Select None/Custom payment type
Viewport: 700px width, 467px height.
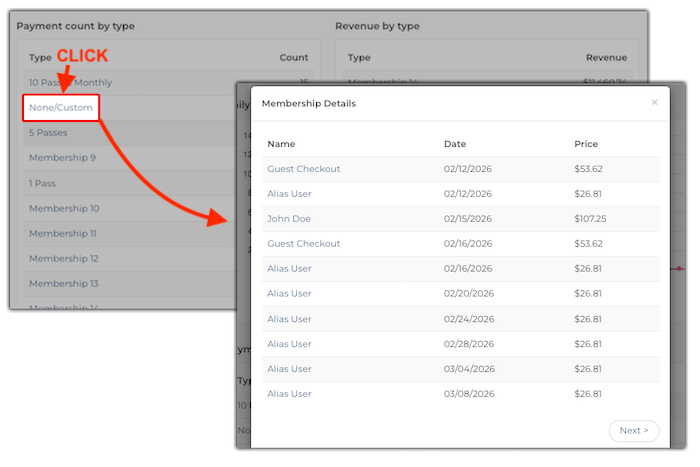click(62, 107)
